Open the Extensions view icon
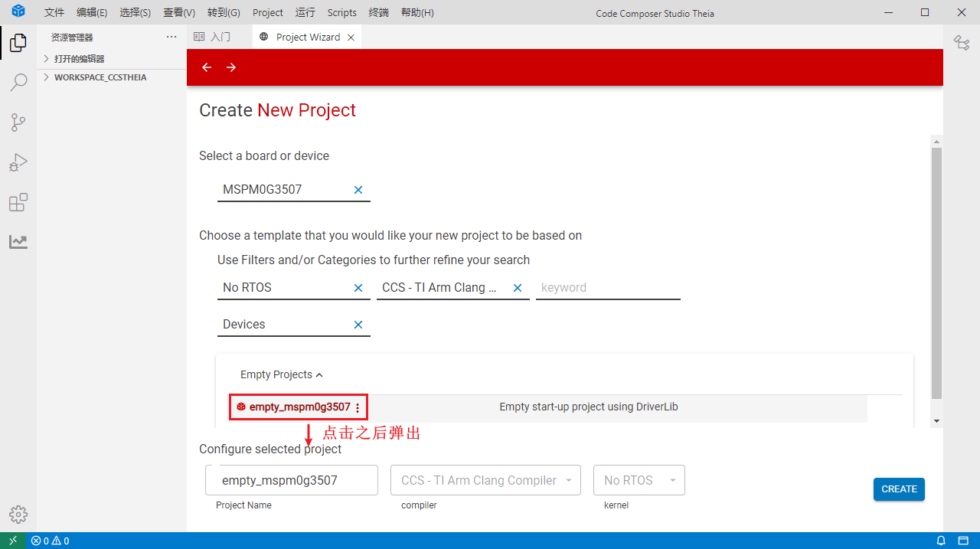The height and width of the screenshot is (549, 980). pos(18,202)
